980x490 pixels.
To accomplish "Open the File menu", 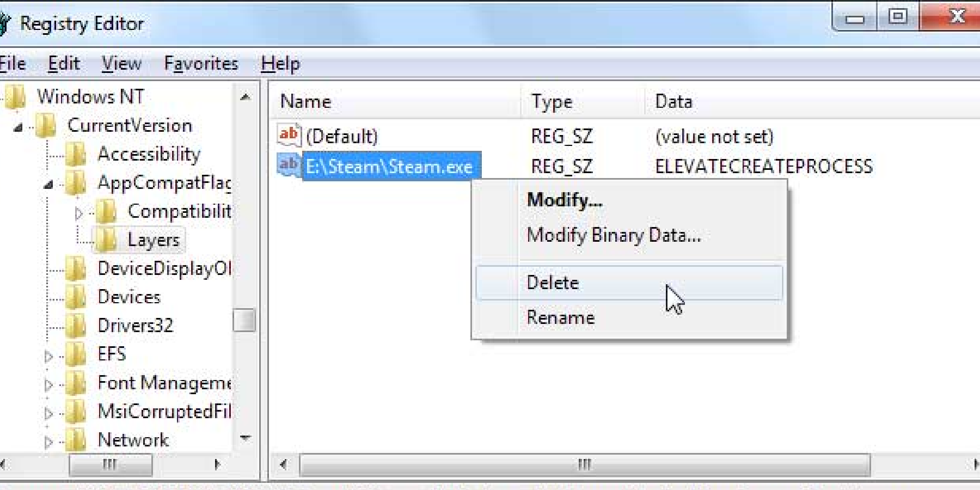I will click(13, 63).
